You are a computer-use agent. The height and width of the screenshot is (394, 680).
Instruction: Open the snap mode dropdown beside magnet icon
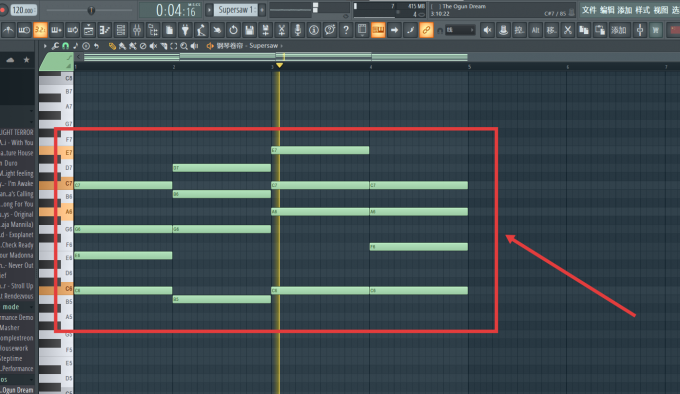coord(460,30)
